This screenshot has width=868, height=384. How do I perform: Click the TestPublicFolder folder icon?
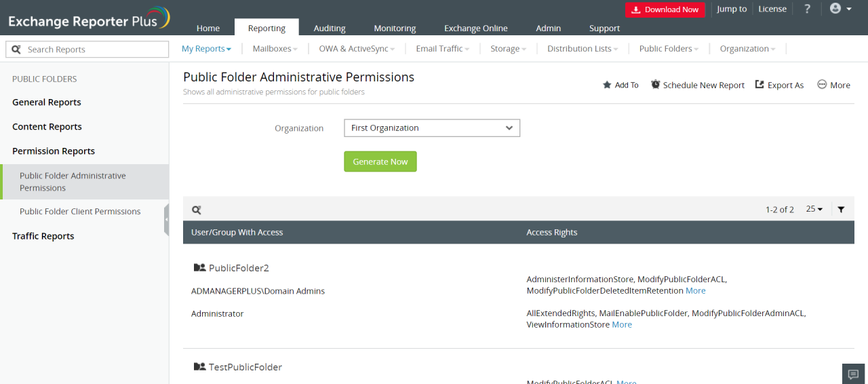click(x=199, y=367)
